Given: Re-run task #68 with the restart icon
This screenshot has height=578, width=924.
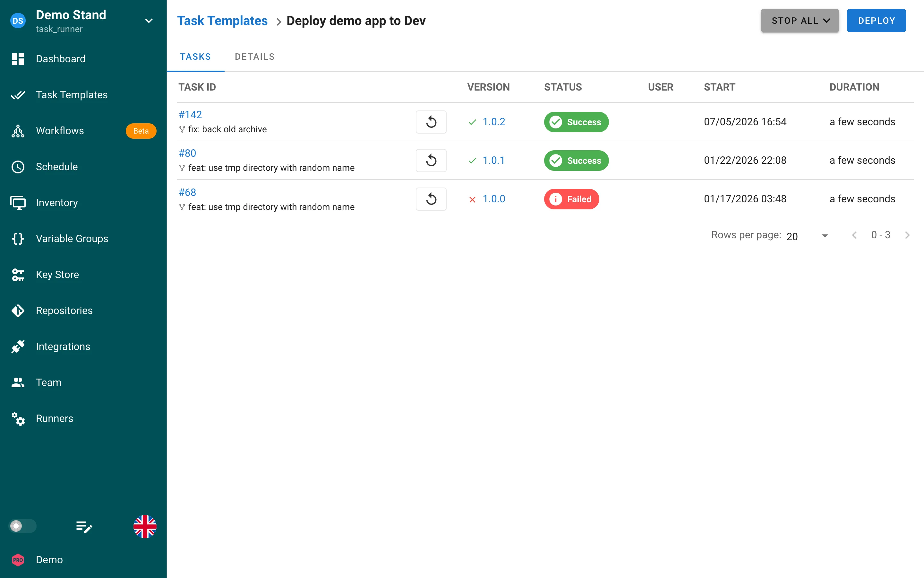Looking at the screenshot, I should coord(431,199).
